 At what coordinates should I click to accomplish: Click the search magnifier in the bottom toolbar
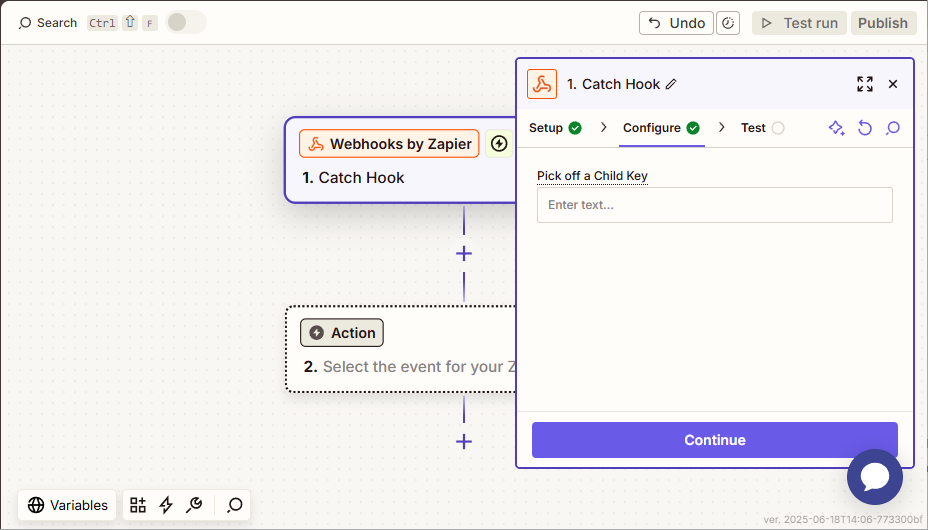234,505
